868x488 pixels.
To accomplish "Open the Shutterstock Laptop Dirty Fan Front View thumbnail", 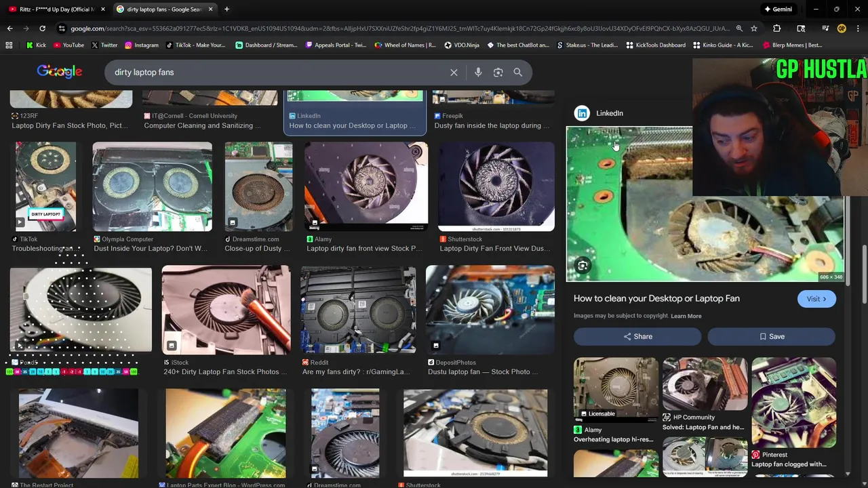I will 496,187.
